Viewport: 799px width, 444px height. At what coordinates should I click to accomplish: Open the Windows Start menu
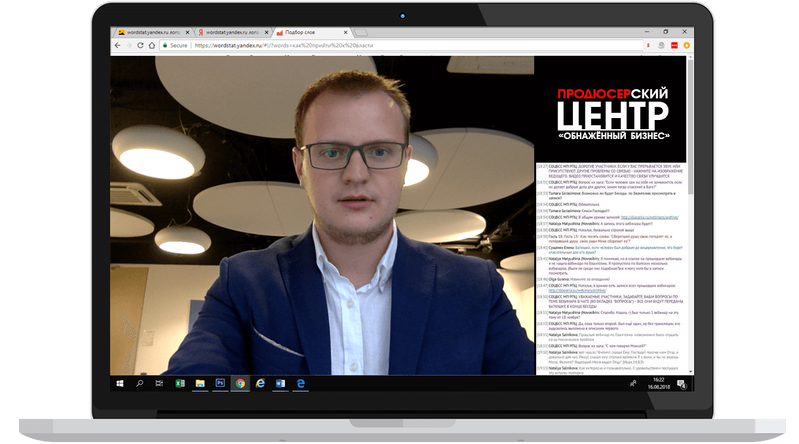coord(120,383)
